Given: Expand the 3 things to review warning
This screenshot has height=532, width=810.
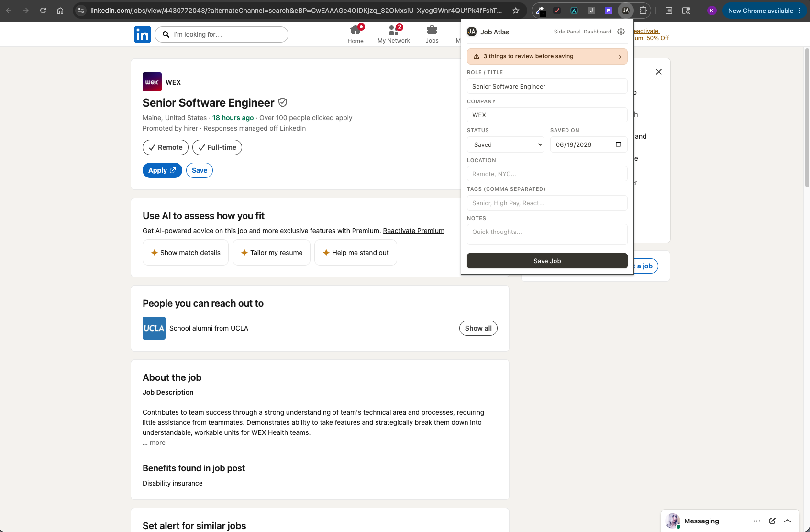Looking at the screenshot, I should 547,56.
